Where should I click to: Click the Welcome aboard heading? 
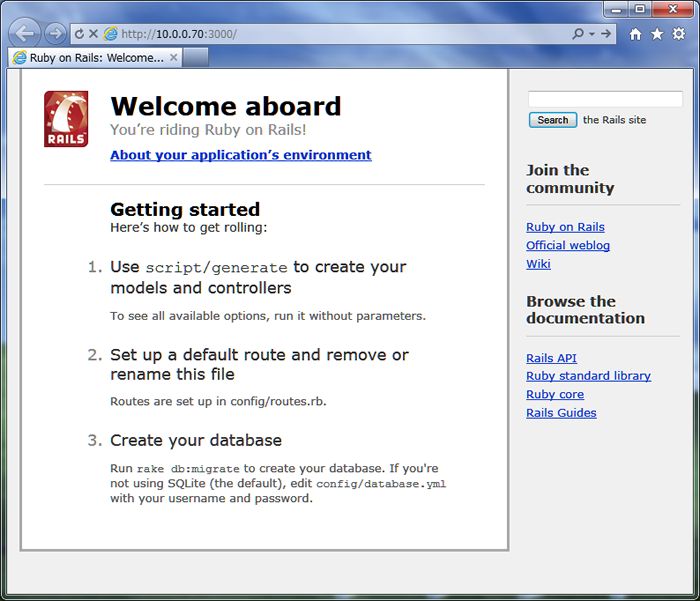click(226, 106)
